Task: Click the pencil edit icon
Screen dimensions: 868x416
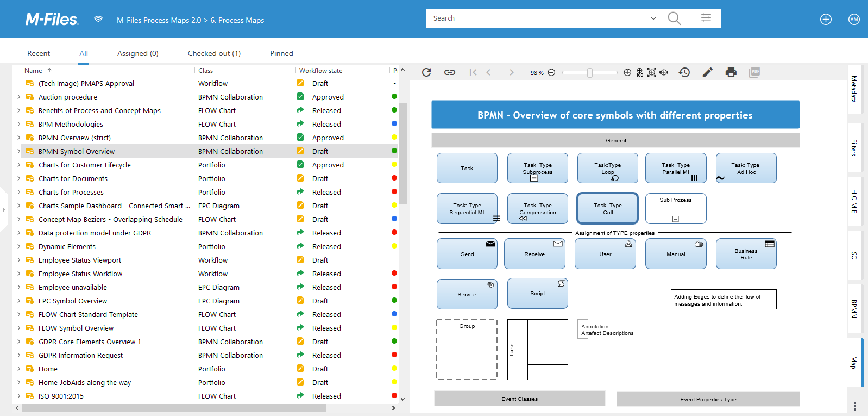Action: pos(707,72)
